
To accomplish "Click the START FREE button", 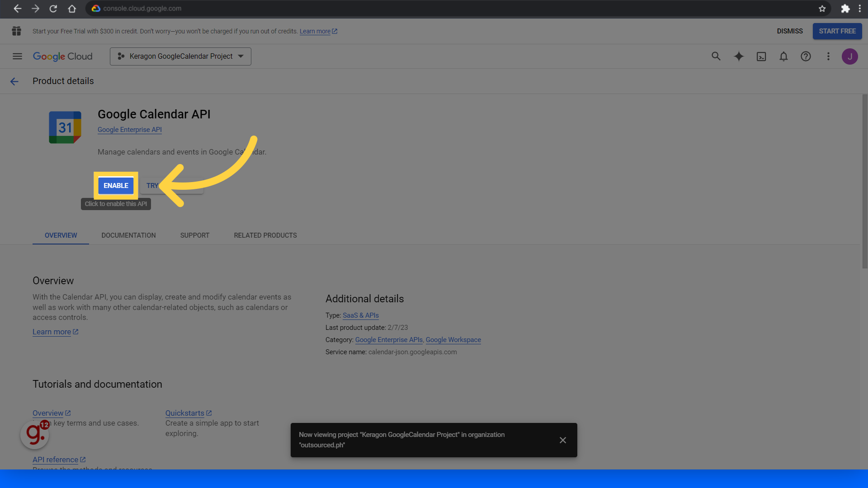I will [837, 31].
